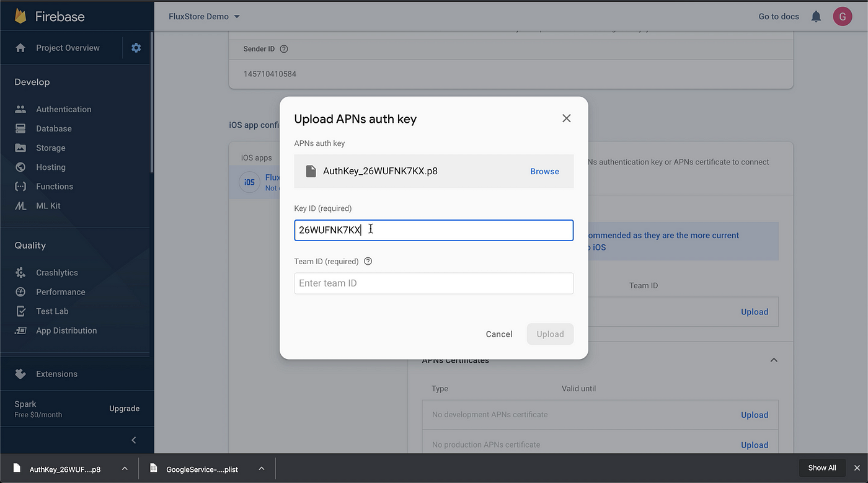Click Go to docs link
This screenshot has height=483, width=868.
(x=779, y=17)
